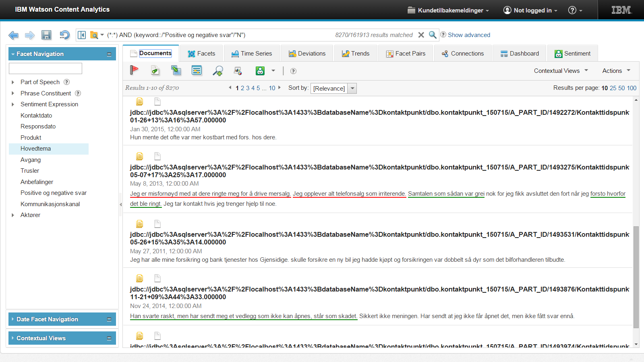Expand the Phrase Constituent facet
Viewport: 644px width, 362px height.
coord(13,93)
